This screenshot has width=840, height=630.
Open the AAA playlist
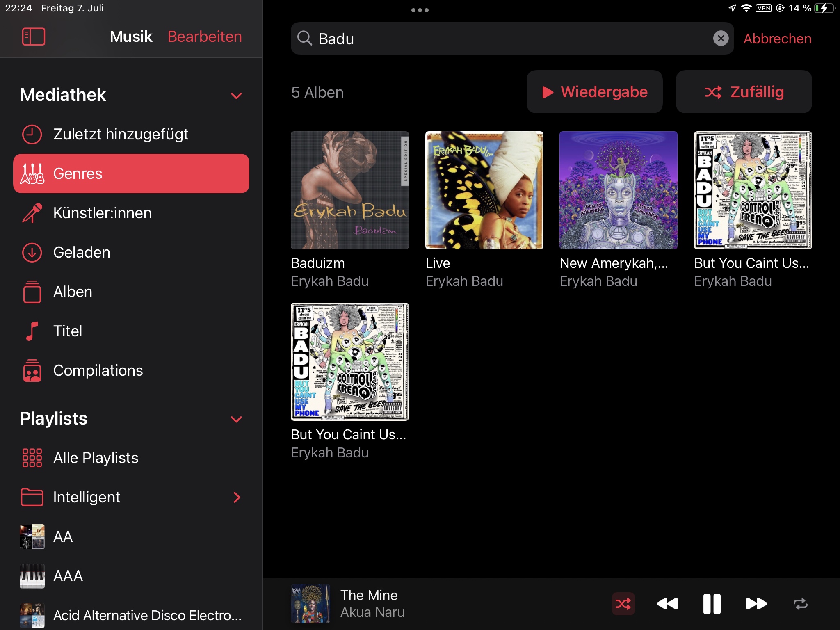tap(131, 576)
